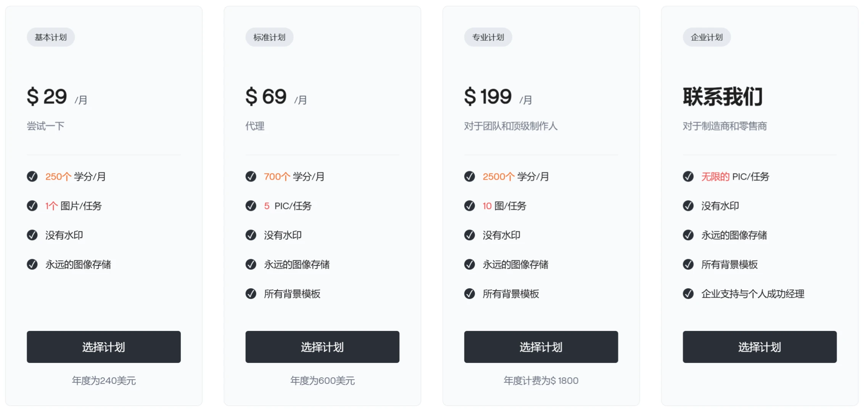Click the checkmark icon beside 250个 学分/月

click(x=32, y=177)
